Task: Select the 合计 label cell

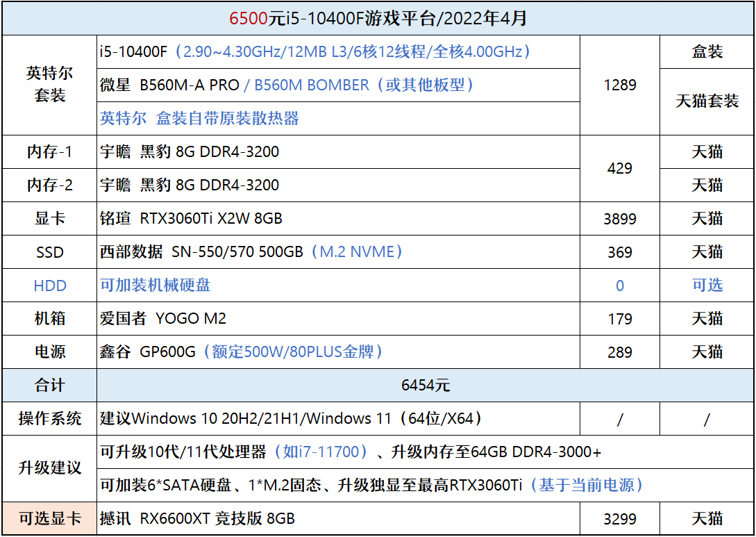Action: point(50,386)
